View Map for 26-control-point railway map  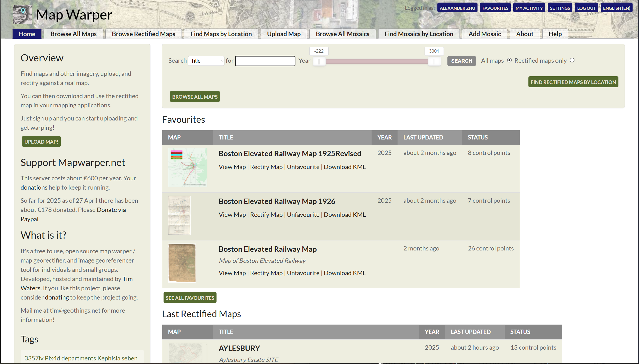click(232, 273)
